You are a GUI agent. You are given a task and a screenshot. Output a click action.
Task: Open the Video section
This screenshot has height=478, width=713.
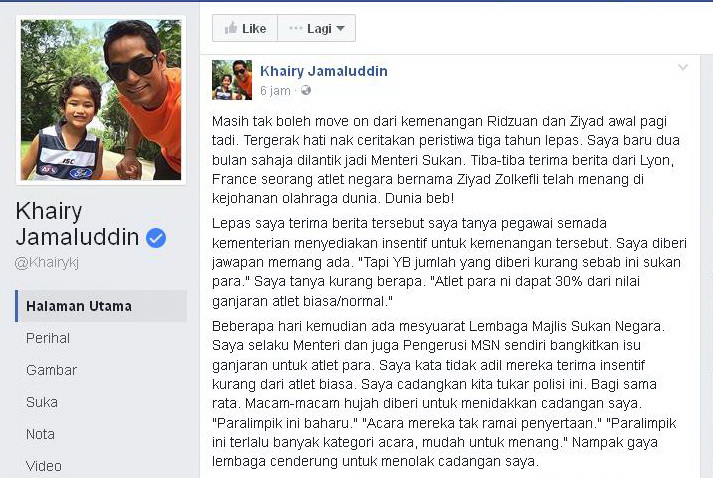tap(44, 466)
